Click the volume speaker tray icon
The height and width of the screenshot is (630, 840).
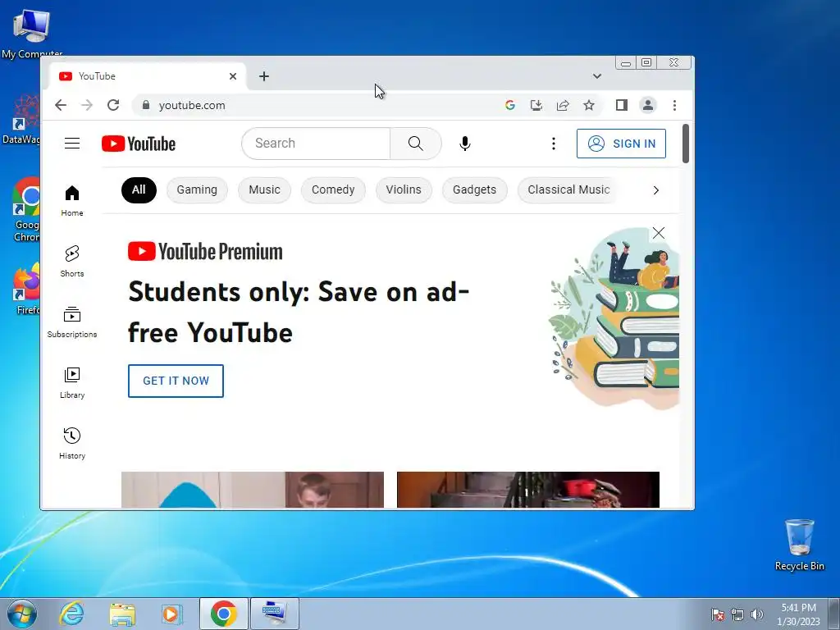757,614
